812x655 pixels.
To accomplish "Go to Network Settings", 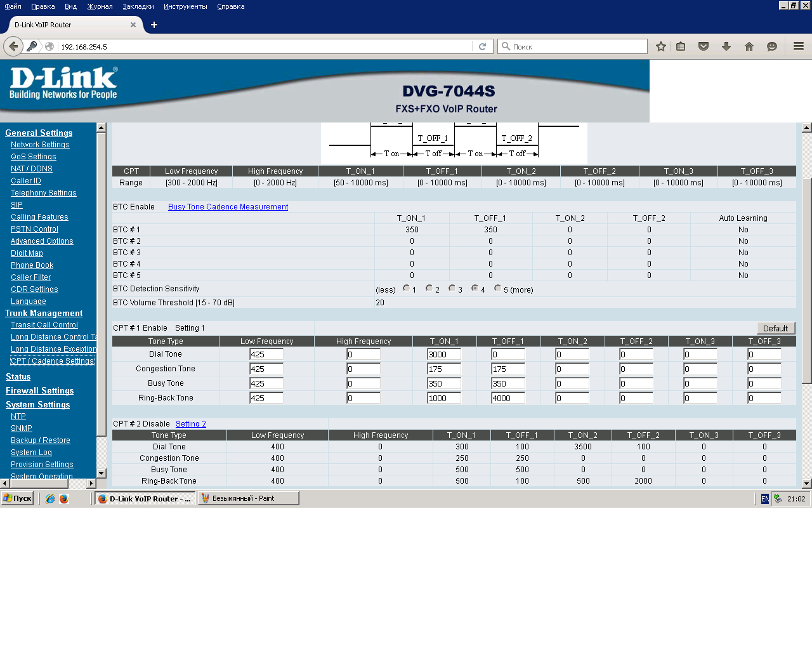I will coord(40,145).
